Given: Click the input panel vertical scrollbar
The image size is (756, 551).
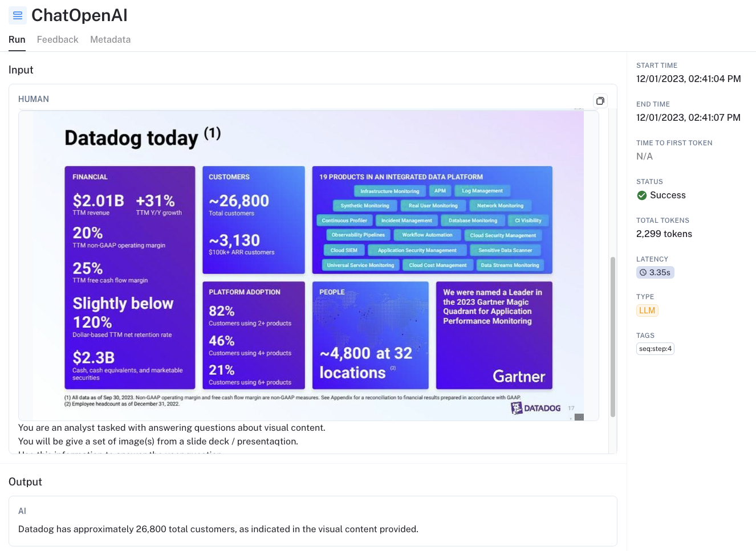Looking at the screenshot, I should click(x=613, y=336).
